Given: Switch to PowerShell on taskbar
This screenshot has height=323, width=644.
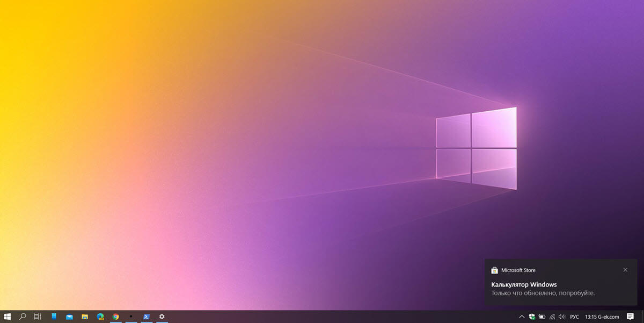Looking at the screenshot, I should click(x=147, y=317).
